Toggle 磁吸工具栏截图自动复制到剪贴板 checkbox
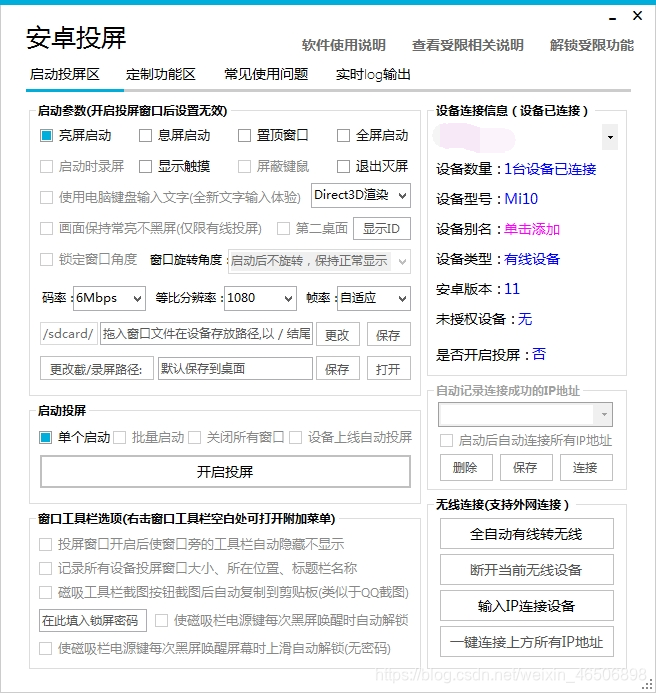Image resolution: width=656 pixels, height=693 pixels. pos(46,592)
